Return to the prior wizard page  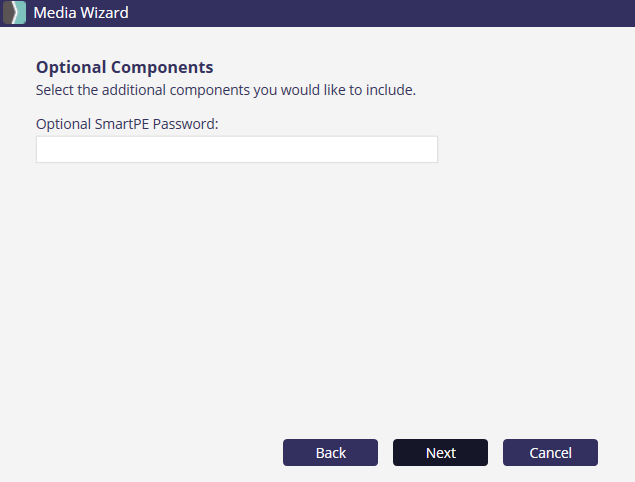pyautogui.click(x=330, y=453)
